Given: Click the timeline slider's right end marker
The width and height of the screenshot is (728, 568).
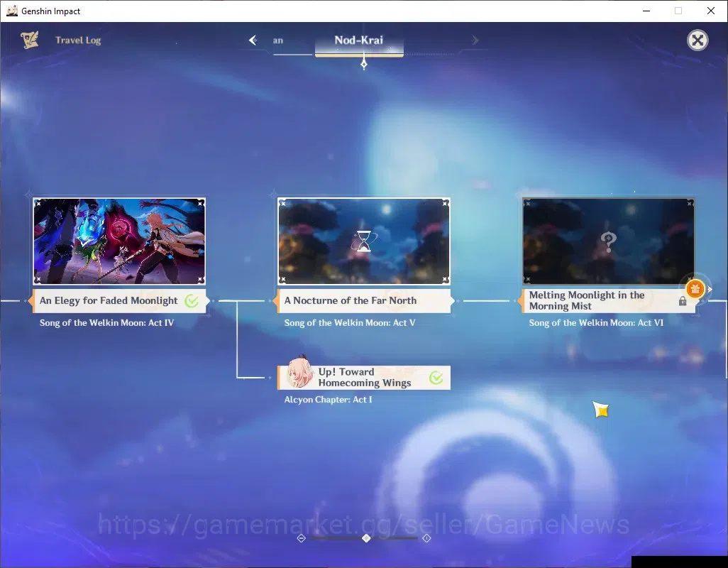Looking at the screenshot, I should click(426, 537).
